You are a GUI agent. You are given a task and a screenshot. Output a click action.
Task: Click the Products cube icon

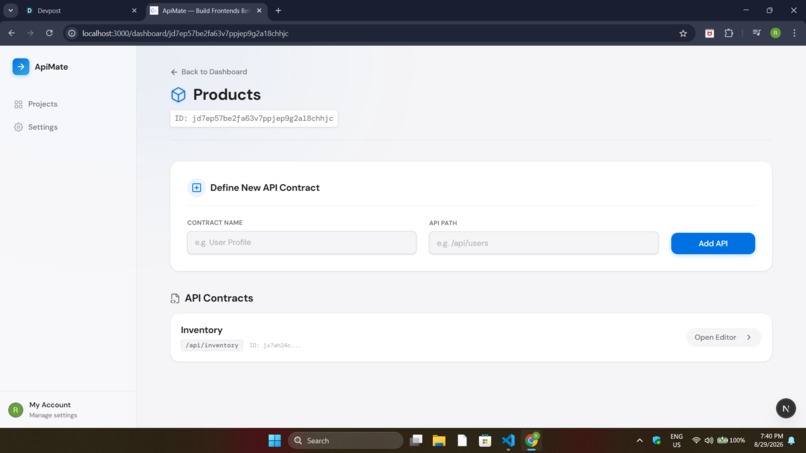[178, 95]
